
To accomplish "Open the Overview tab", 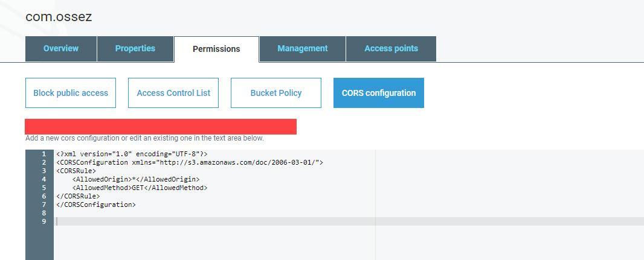I will tap(61, 49).
